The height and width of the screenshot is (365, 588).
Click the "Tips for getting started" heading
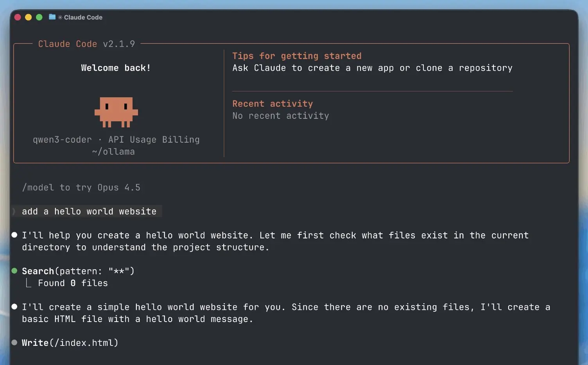click(x=297, y=56)
